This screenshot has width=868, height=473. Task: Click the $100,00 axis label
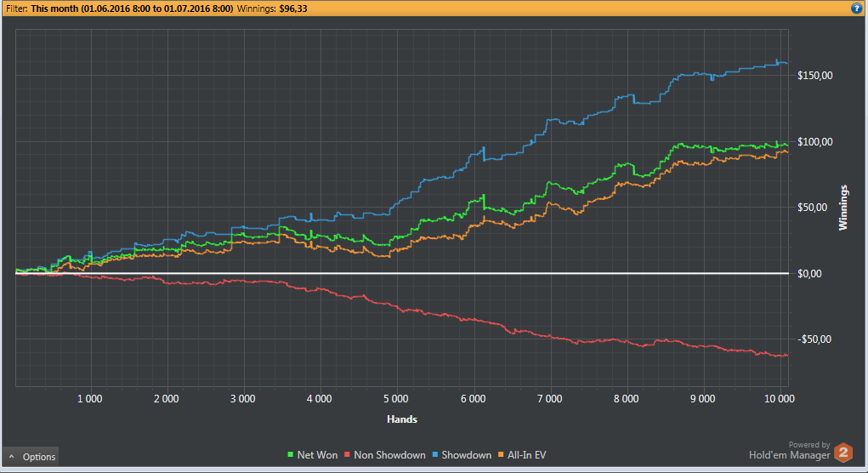click(x=814, y=142)
